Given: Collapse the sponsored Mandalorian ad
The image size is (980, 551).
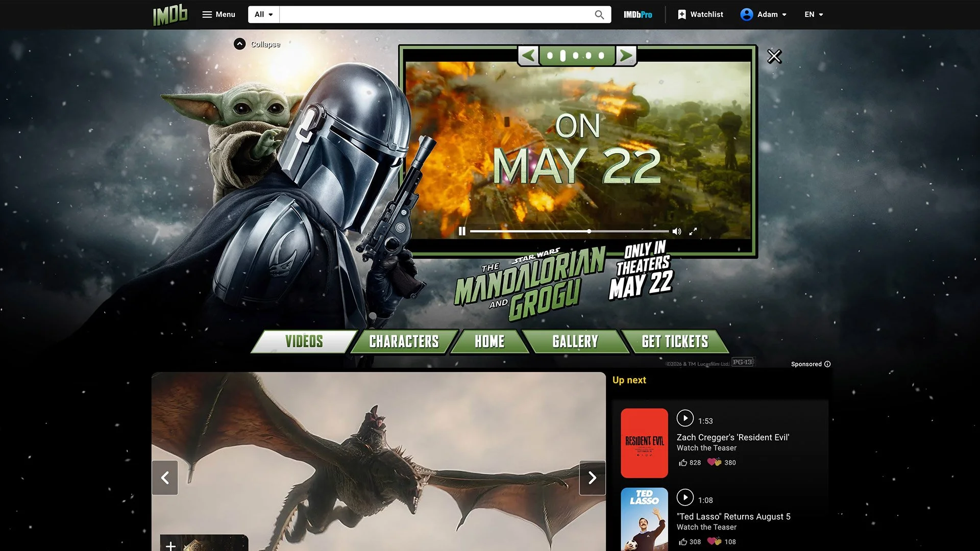Looking at the screenshot, I should 257,44.
